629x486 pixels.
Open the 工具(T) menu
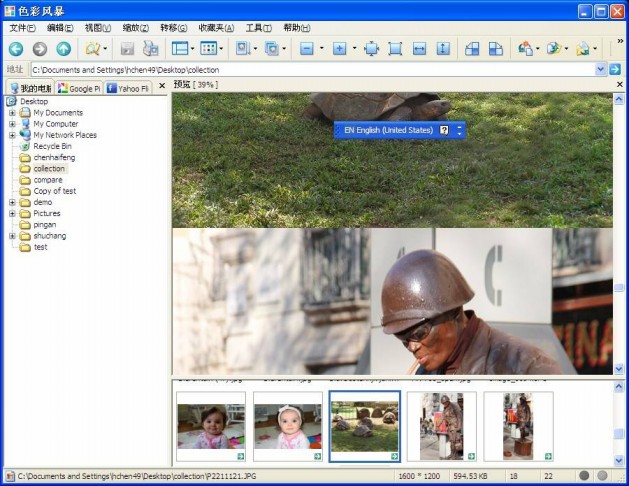click(259, 27)
